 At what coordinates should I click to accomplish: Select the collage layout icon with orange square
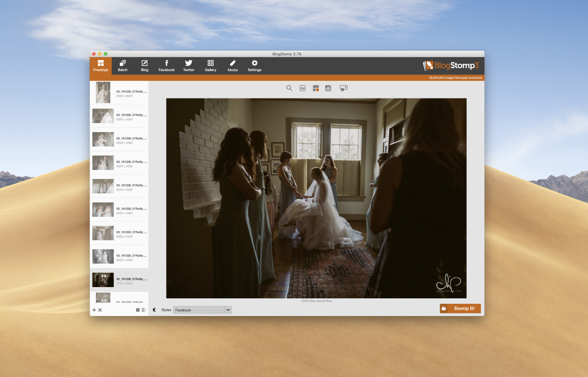click(316, 88)
